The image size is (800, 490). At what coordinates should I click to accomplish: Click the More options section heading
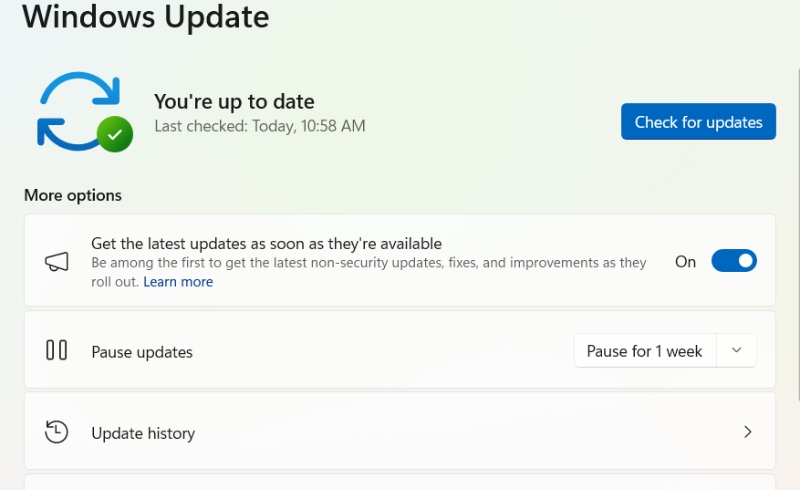point(73,195)
